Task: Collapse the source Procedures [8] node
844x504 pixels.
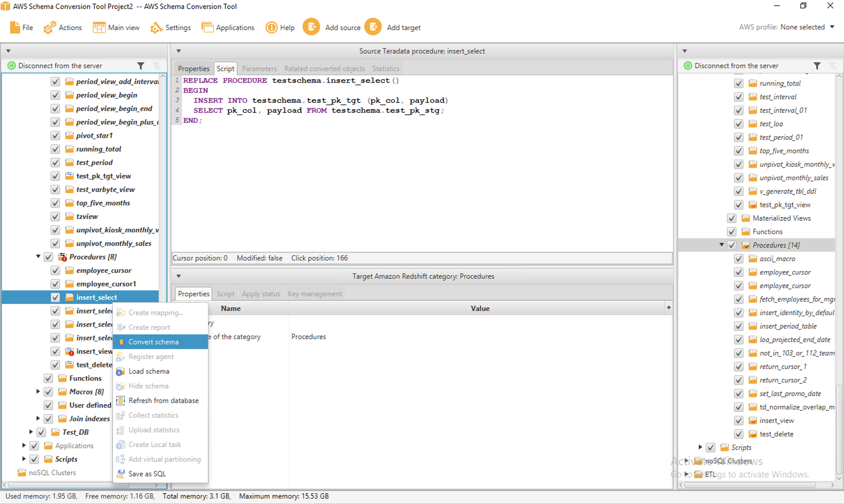Action: 38,257
